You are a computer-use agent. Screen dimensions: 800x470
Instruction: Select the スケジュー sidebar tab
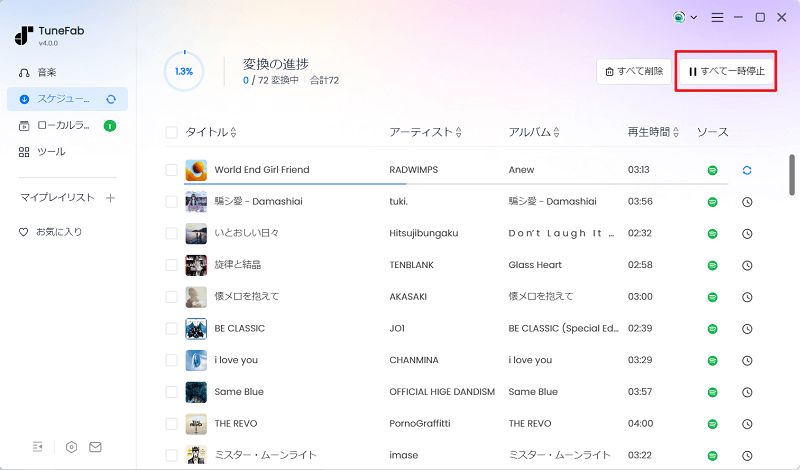[x=67, y=99]
